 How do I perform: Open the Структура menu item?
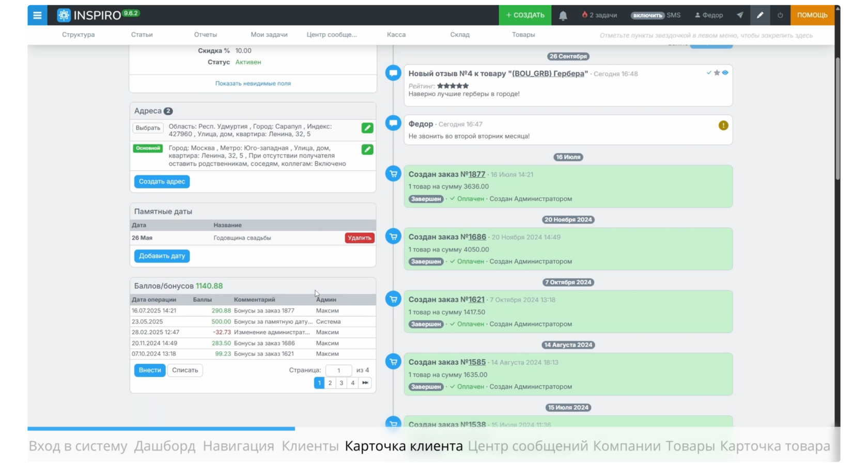coord(79,35)
